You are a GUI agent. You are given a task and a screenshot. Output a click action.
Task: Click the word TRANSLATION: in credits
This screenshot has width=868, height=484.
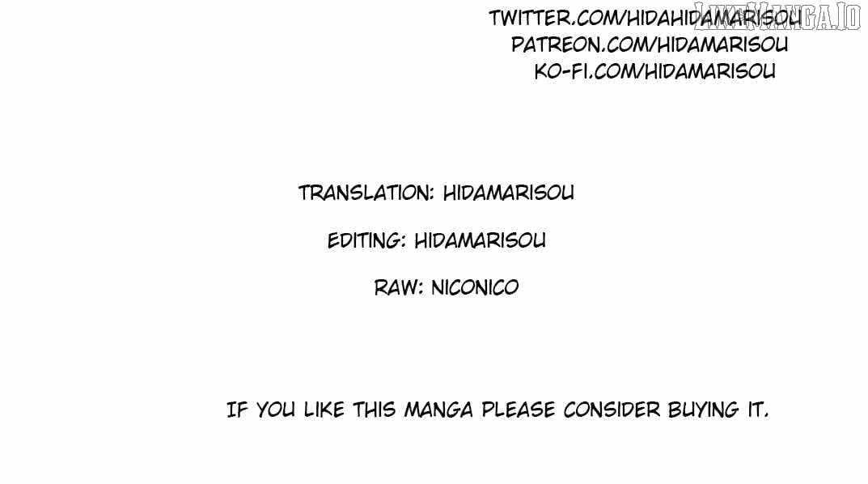click(x=366, y=193)
